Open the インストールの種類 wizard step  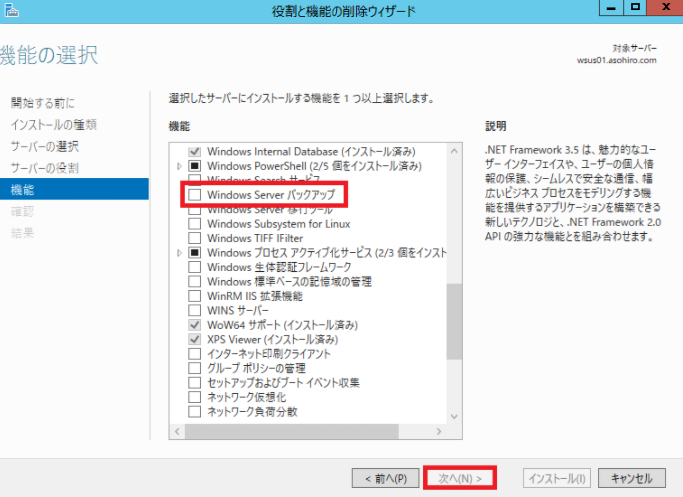click(54, 125)
